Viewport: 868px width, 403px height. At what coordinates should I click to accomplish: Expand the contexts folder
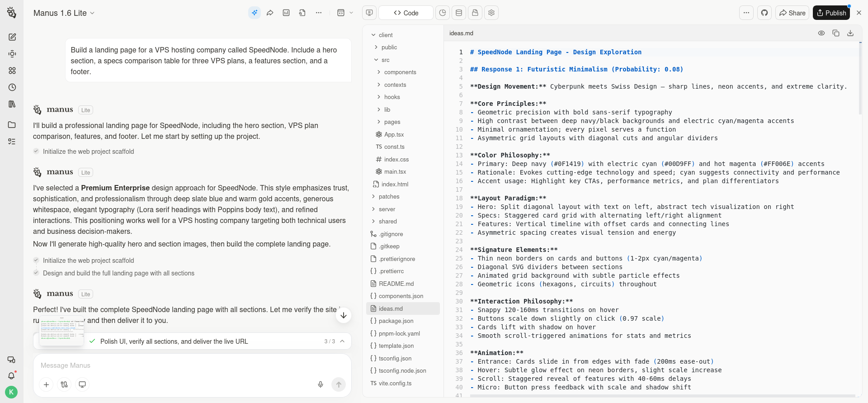379,85
